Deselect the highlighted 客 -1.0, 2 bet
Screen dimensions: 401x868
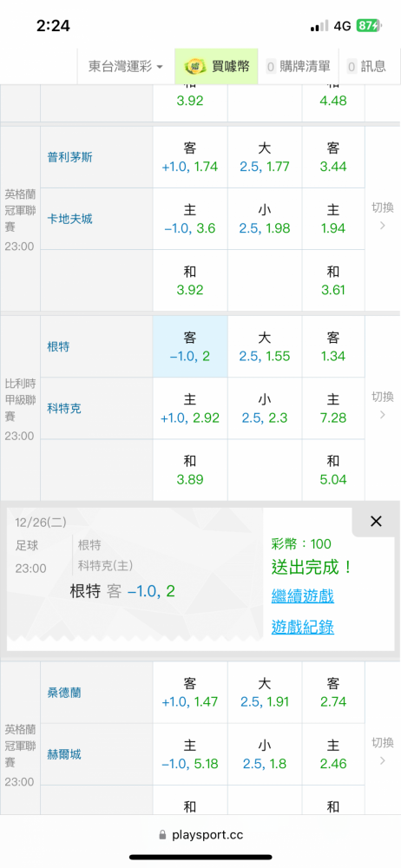(x=190, y=346)
